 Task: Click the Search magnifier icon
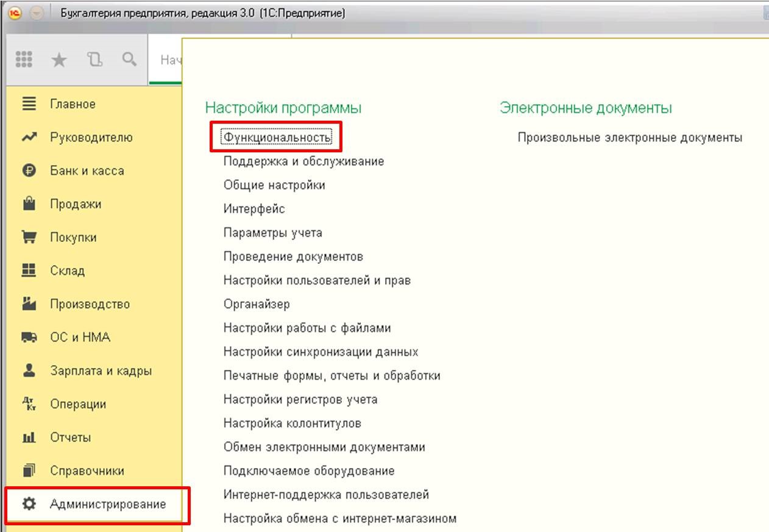pyautogui.click(x=129, y=59)
